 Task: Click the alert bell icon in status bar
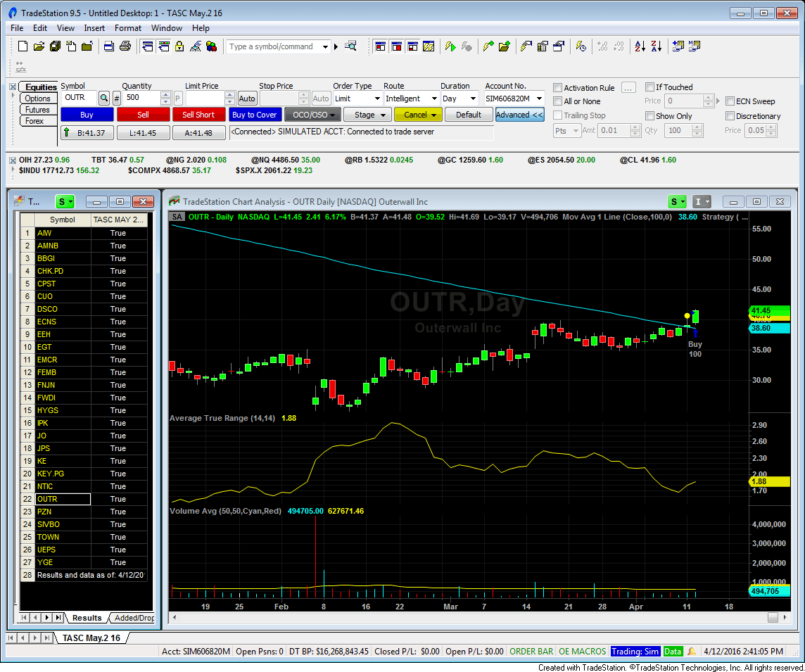(x=692, y=651)
